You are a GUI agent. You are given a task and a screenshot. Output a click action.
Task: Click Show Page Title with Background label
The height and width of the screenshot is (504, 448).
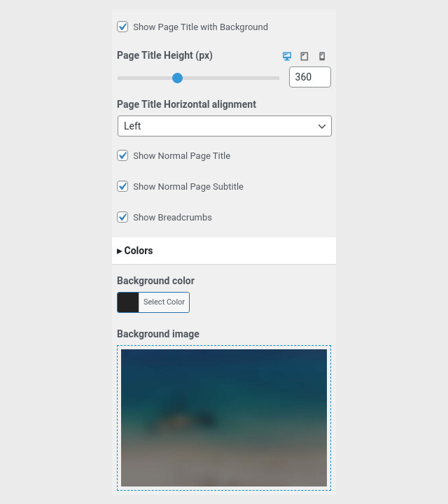pyautogui.click(x=200, y=27)
